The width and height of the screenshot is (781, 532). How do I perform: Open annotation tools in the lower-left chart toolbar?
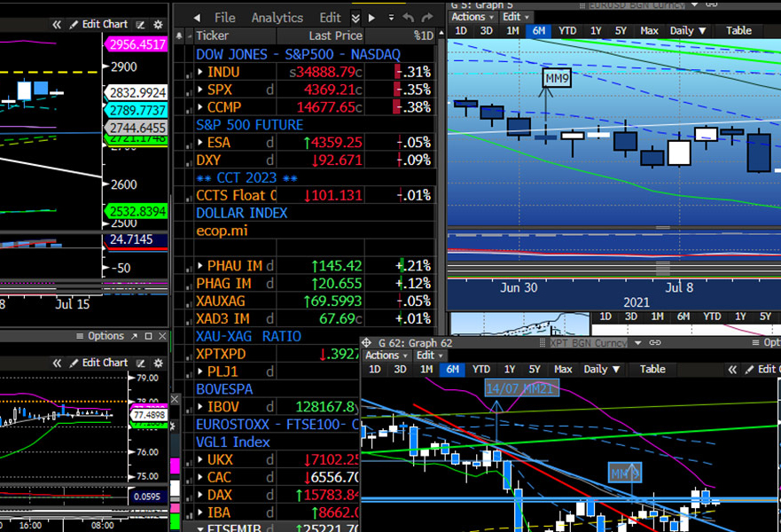(141, 364)
